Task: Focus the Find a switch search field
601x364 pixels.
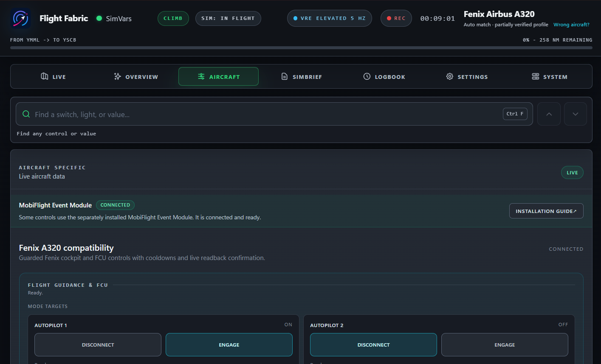Action: coord(274,114)
